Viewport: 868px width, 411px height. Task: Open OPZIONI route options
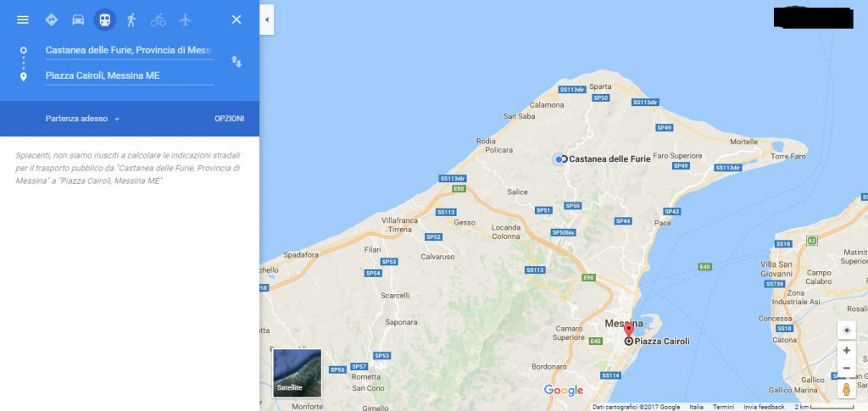pyautogui.click(x=229, y=119)
